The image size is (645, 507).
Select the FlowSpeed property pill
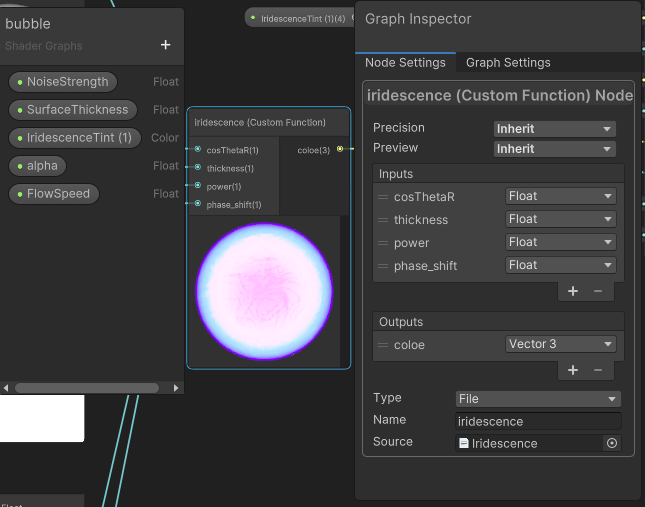tap(54, 194)
